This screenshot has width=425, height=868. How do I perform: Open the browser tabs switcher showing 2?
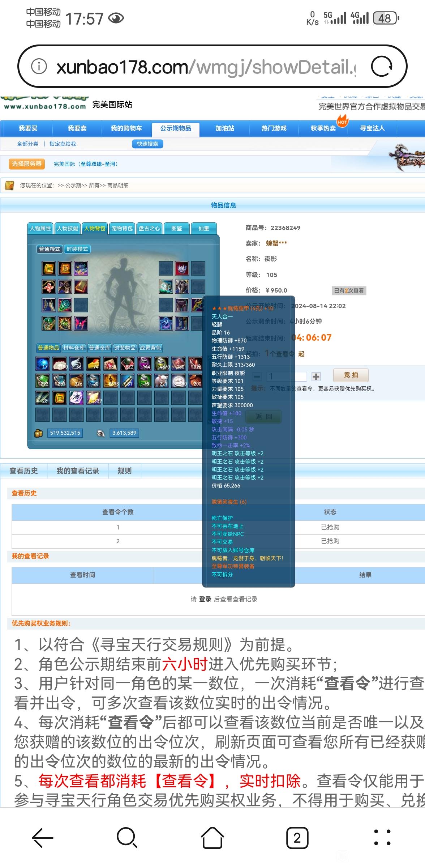(x=297, y=838)
